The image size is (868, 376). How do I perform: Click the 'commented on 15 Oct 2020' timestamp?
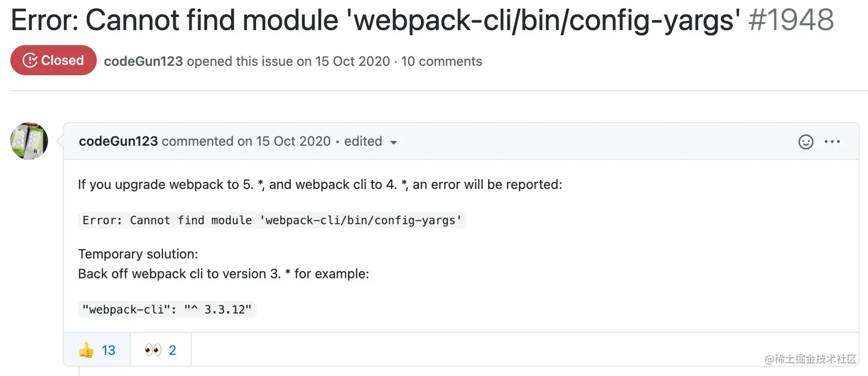[x=246, y=141]
